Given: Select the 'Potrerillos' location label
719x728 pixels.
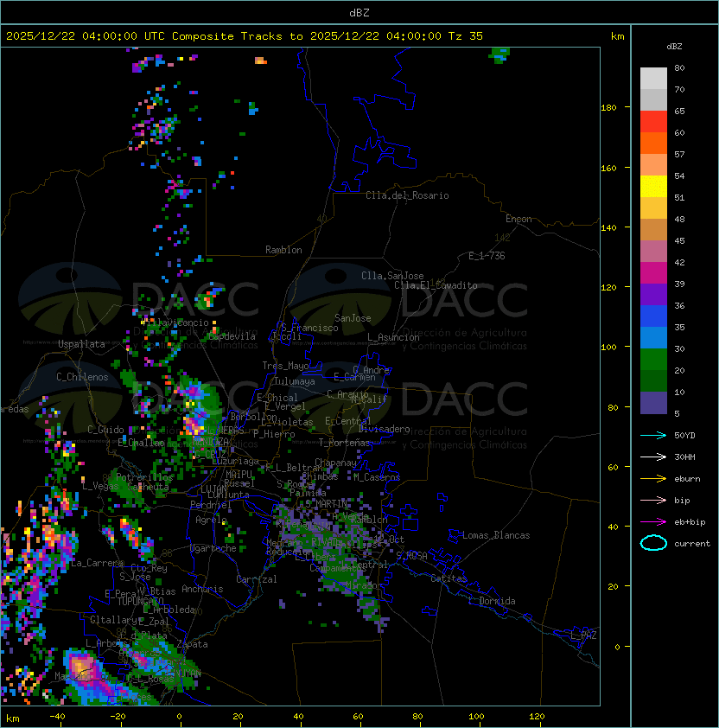Looking at the screenshot, I should pos(144,477).
